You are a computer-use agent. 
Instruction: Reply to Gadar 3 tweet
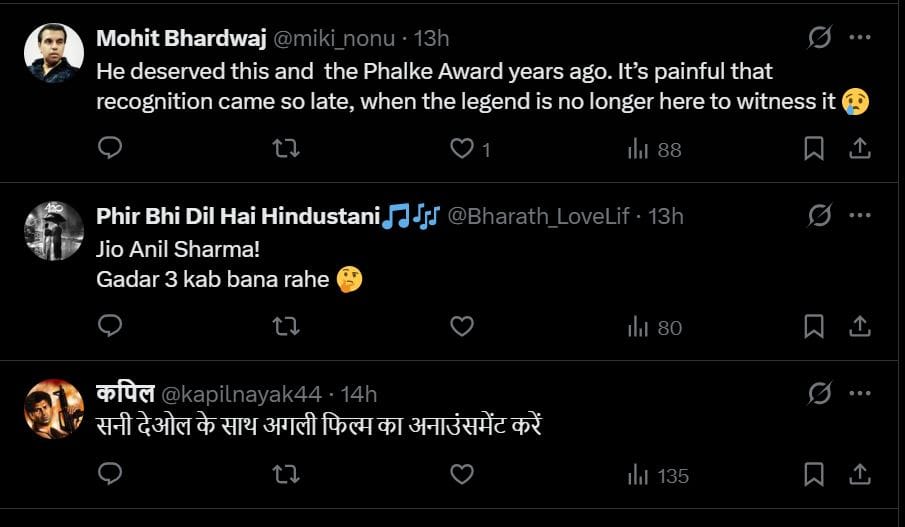click(112, 326)
